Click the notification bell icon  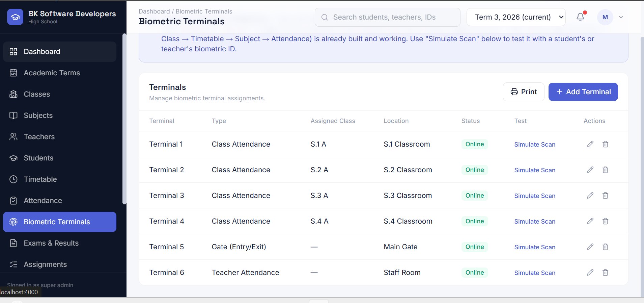(x=580, y=17)
